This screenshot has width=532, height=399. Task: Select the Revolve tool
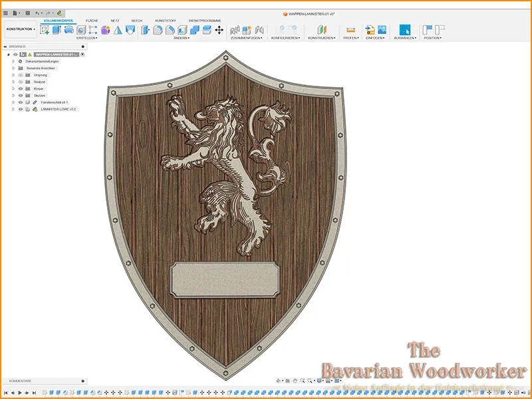[x=69, y=30]
